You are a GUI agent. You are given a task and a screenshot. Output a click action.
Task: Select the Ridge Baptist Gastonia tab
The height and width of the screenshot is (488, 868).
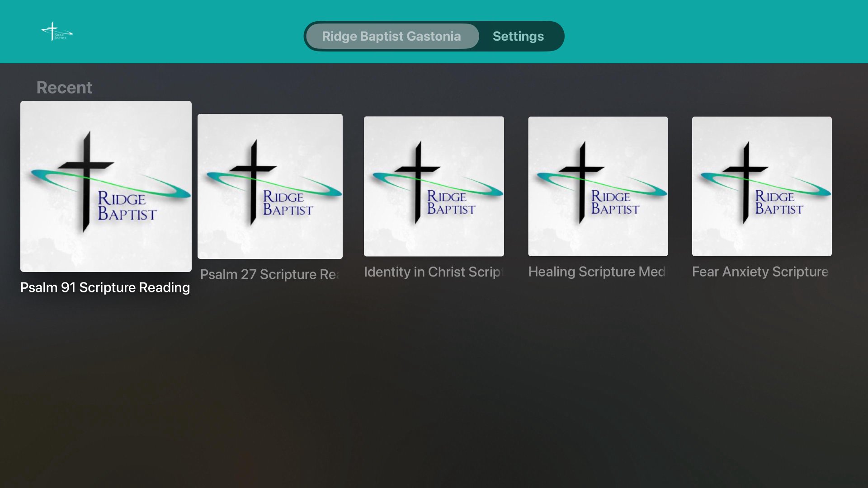pyautogui.click(x=392, y=36)
